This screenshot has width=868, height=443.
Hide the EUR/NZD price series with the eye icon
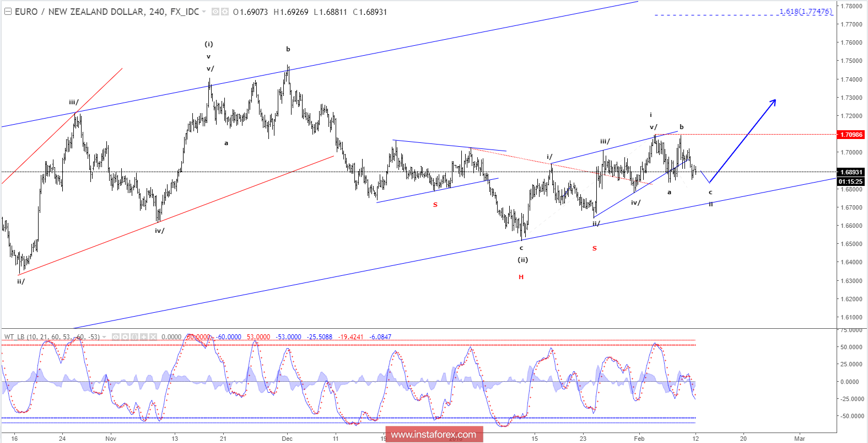215,12
